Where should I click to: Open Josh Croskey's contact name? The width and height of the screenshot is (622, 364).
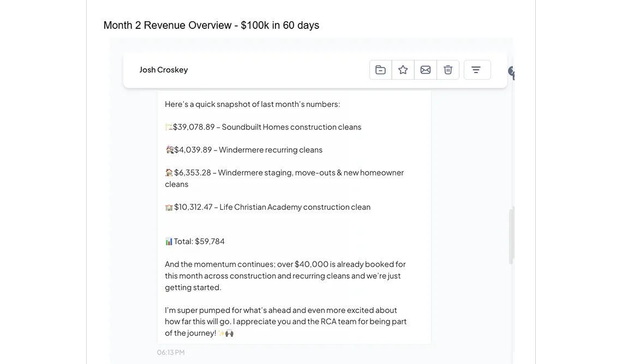(x=164, y=70)
